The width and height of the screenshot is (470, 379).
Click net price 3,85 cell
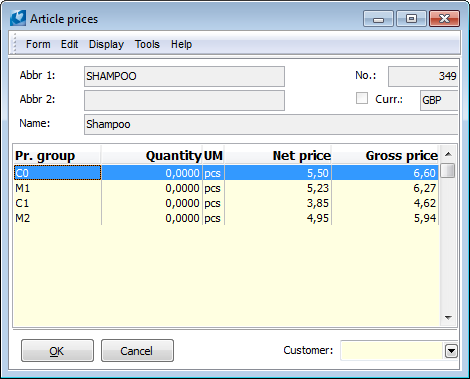point(278,203)
